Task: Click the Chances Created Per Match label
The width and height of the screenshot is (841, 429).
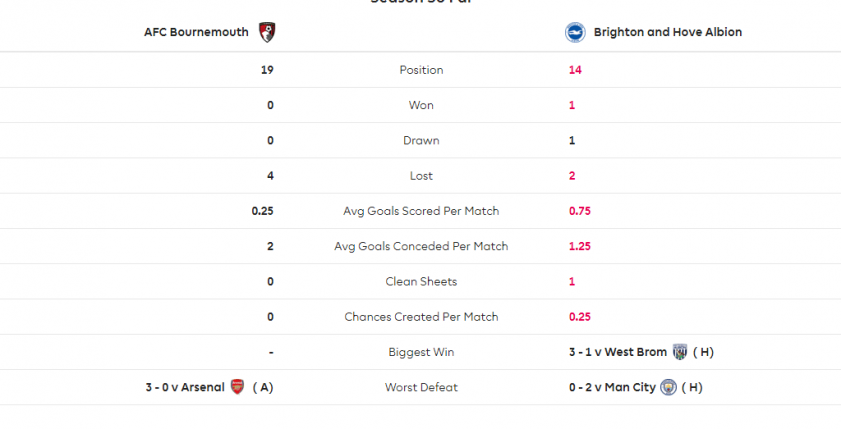Action: click(x=421, y=317)
